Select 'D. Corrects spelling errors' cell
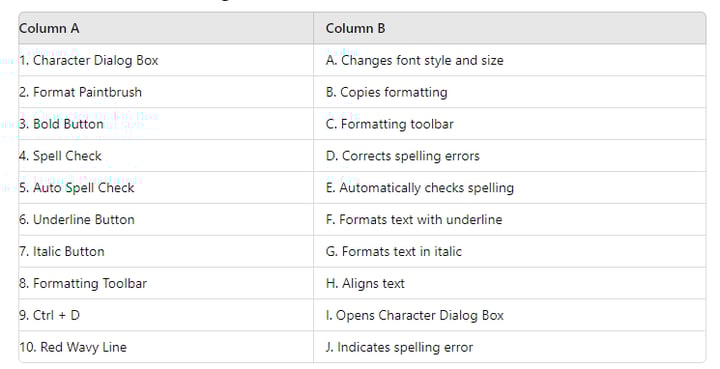 point(510,156)
